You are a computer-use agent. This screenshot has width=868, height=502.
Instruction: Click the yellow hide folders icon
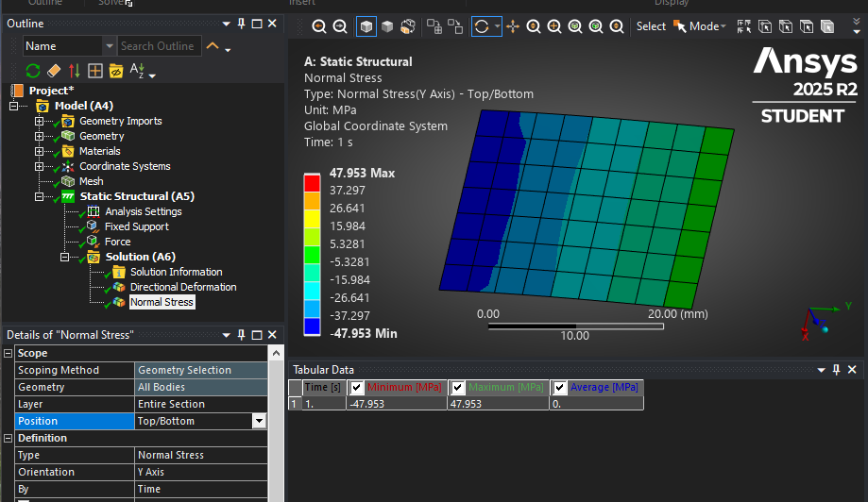pyautogui.click(x=116, y=71)
